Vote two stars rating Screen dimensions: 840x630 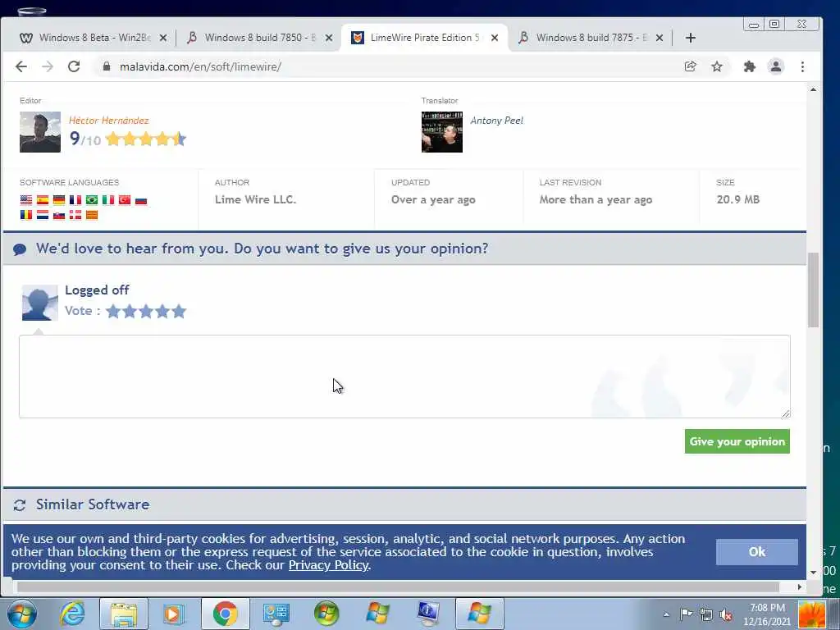click(130, 311)
